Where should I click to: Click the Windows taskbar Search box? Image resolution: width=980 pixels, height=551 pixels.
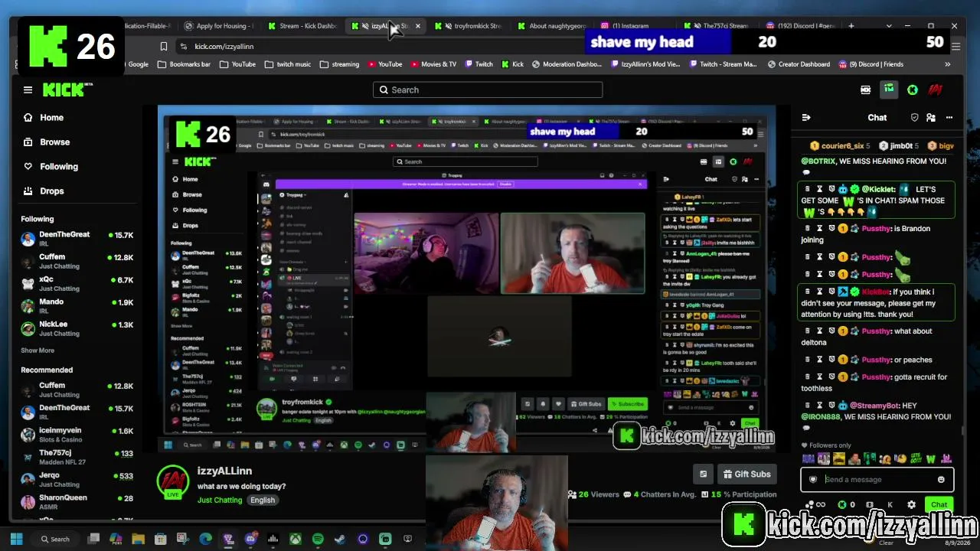(56, 540)
